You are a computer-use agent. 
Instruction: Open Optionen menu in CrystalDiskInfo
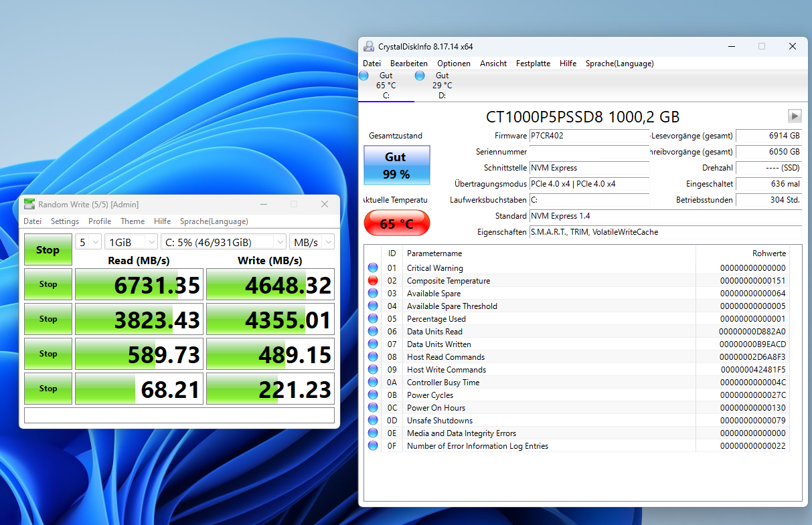(454, 64)
